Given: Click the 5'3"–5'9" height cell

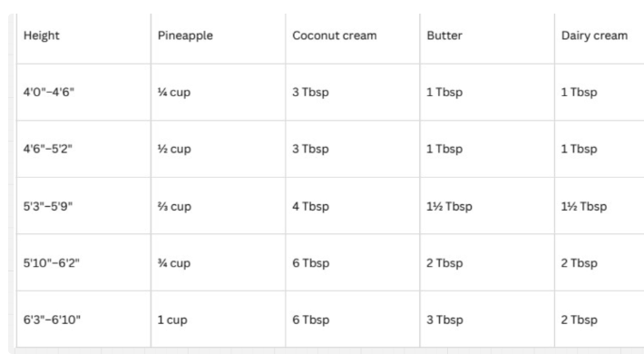Looking at the screenshot, I should [83, 205].
